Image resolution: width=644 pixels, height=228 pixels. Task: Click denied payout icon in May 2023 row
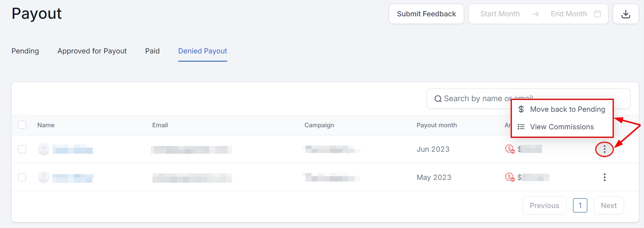tap(510, 177)
